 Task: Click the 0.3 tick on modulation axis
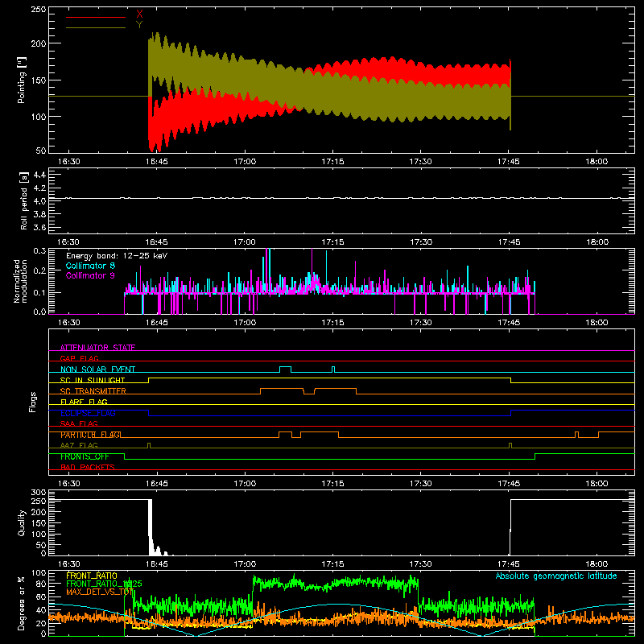click(x=39, y=250)
